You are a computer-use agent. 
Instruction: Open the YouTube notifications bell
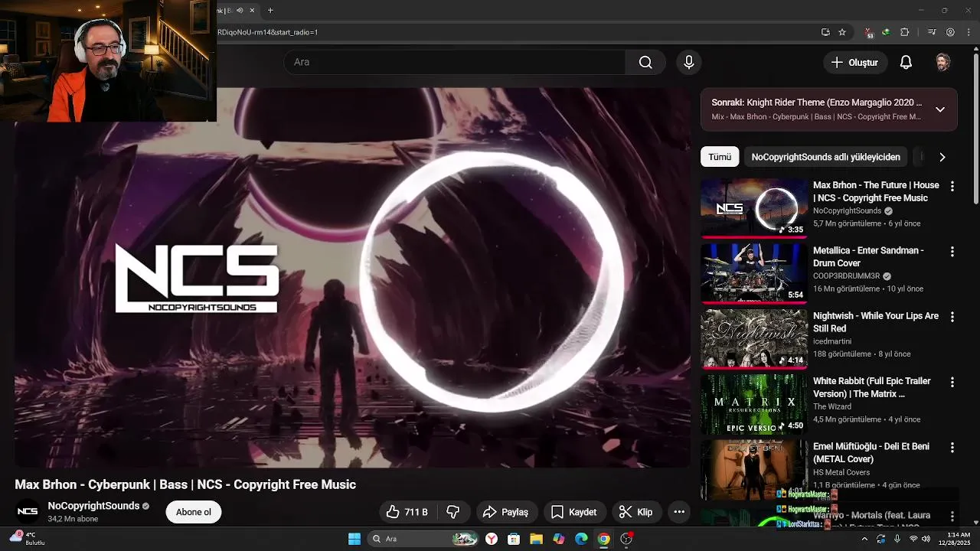906,63
